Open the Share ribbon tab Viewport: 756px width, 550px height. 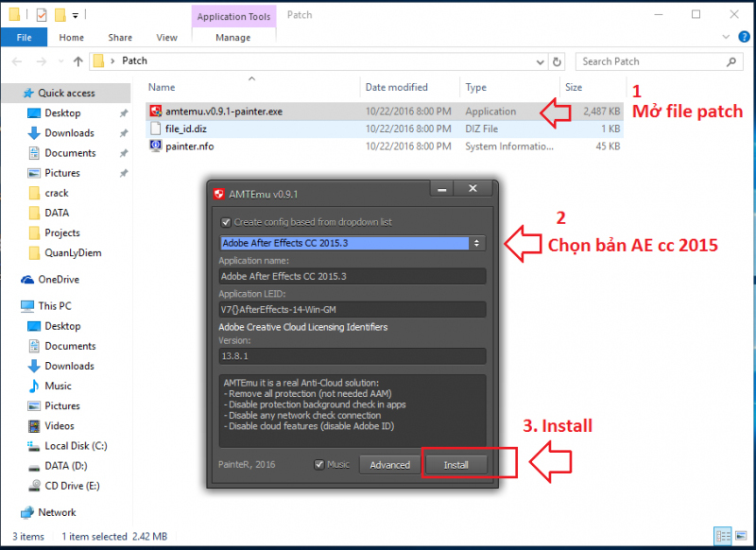pyautogui.click(x=120, y=37)
